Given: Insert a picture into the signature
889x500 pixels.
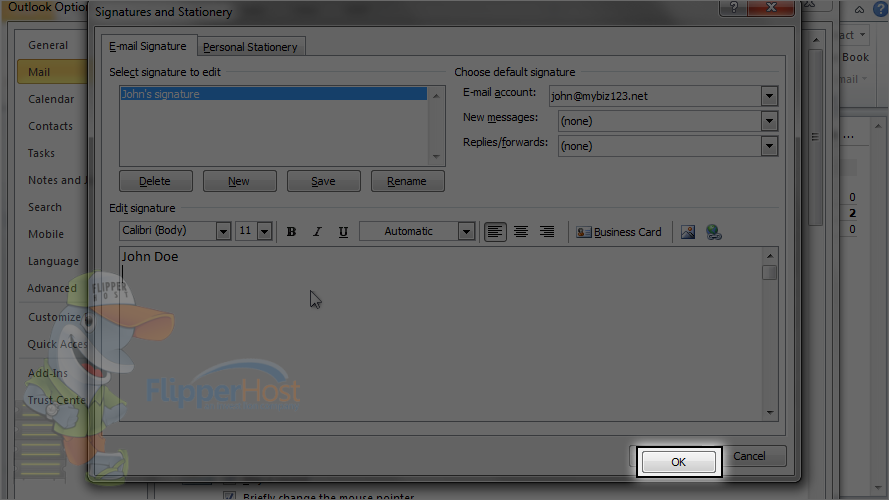Looking at the screenshot, I should point(688,232).
